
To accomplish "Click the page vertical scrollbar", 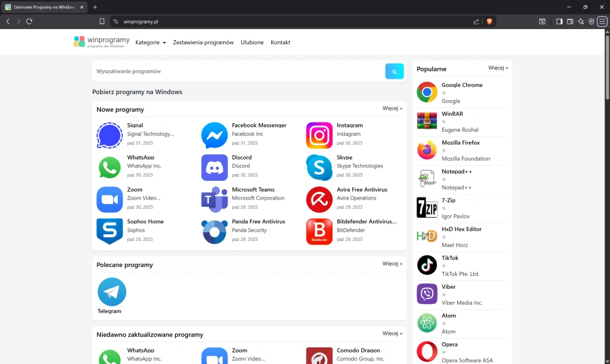I will 607,67.
